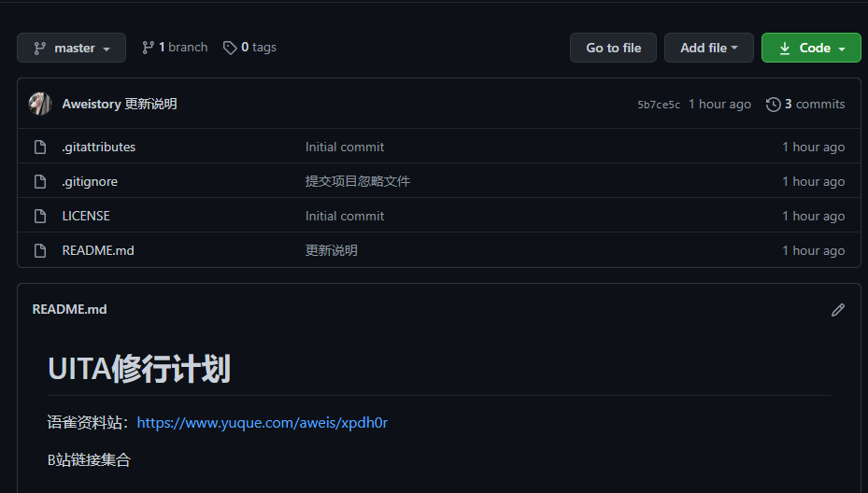The width and height of the screenshot is (868, 493).
Task: Open the Aweistory author link
Action: [92, 104]
